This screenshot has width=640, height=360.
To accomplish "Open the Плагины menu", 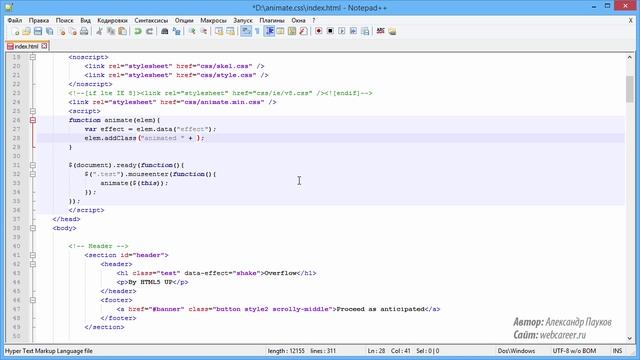I will pos(272,20).
